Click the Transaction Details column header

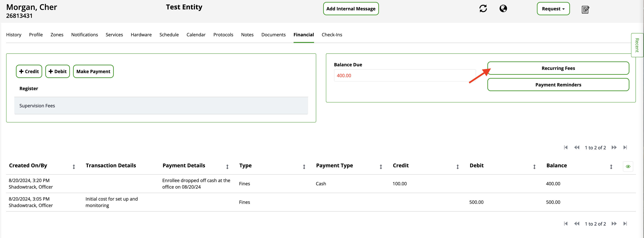(111, 165)
